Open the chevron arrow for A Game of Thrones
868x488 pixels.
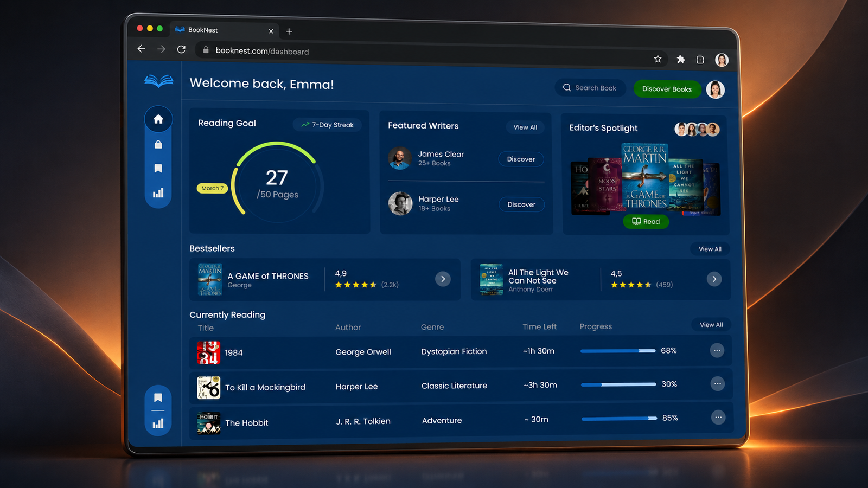point(443,279)
